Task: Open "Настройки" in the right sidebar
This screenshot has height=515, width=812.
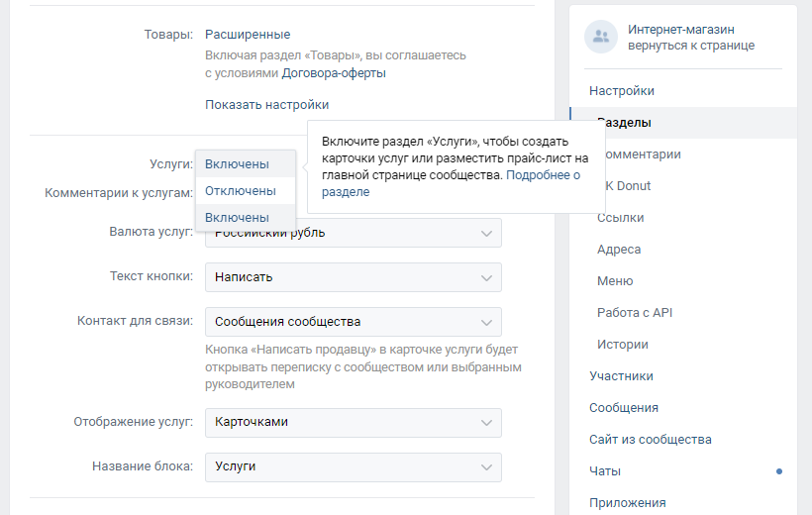Action: [622, 91]
